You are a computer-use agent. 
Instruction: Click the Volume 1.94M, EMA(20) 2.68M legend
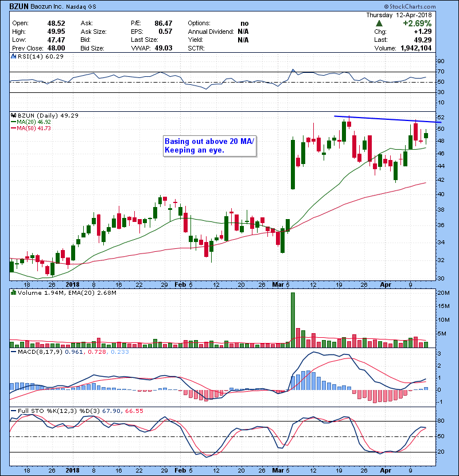tap(67, 293)
